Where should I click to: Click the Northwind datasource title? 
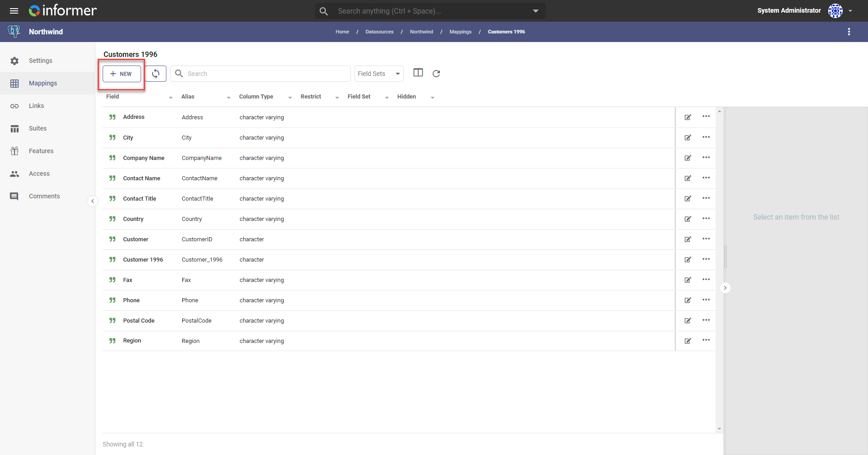tap(46, 32)
